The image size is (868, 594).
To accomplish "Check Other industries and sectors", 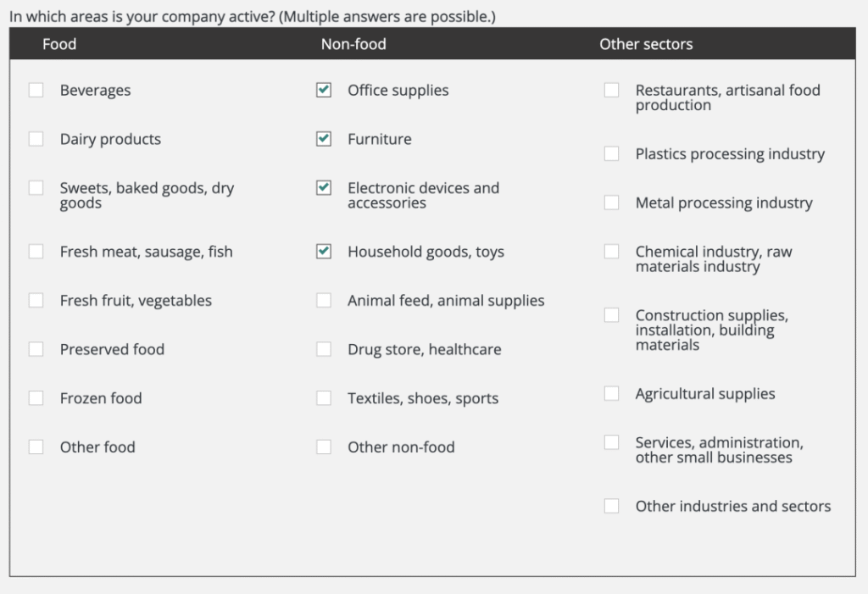I will [611, 506].
